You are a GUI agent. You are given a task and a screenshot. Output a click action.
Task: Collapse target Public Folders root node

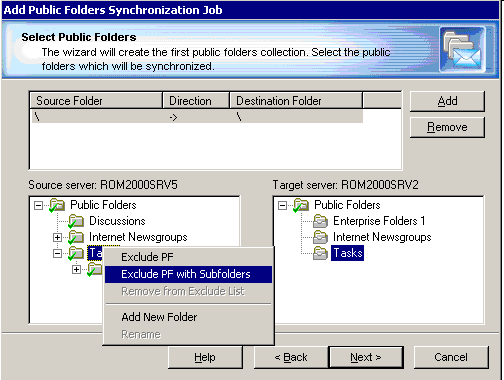pos(282,205)
